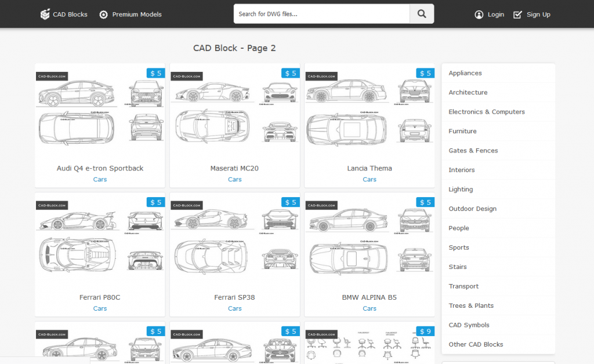Open the Lancia Thema title link
Viewport: 594px width, 364px height.
(370, 168)
